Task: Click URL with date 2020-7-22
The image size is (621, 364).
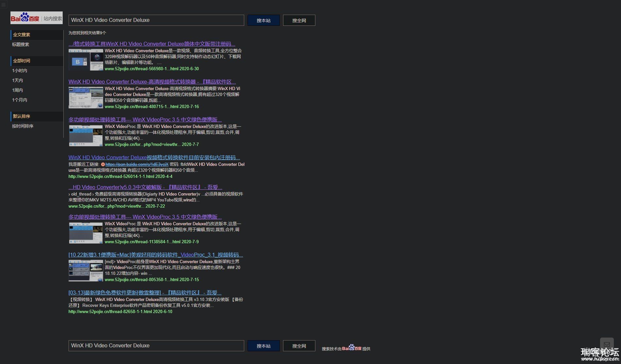Action: coord(117,206)
